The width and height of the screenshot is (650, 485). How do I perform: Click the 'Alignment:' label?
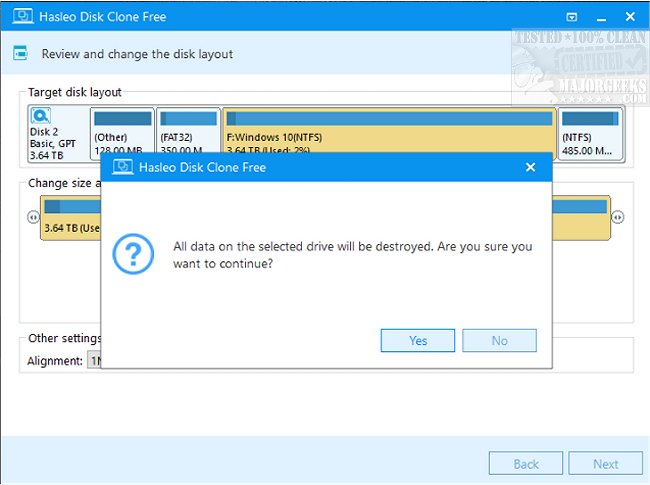pyautogui.click(x=55, y=361)
